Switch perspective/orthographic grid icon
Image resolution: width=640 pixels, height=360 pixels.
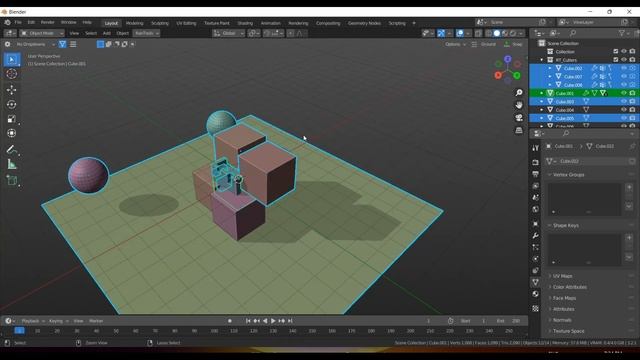[519, 130]
